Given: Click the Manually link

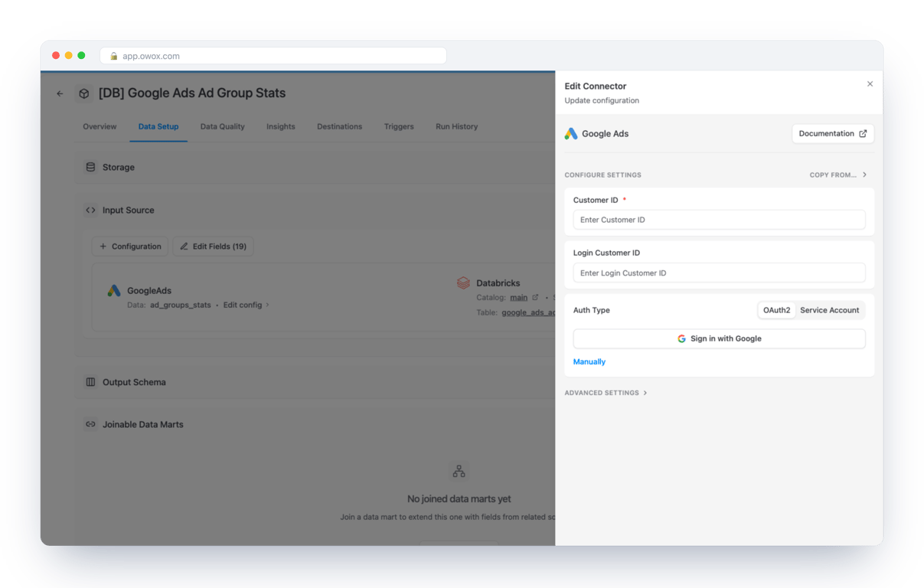Looking at the screenshot, I should coord(589,361).
